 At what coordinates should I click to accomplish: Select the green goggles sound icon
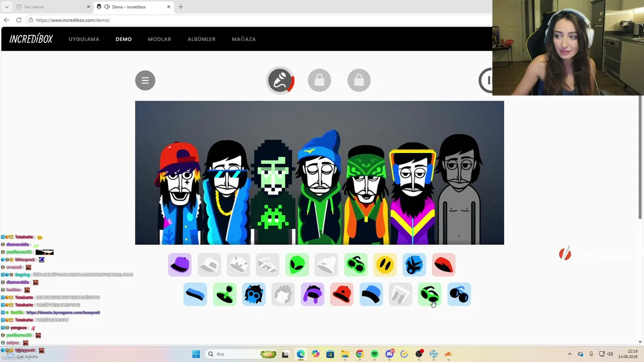[x=430, y=294]
